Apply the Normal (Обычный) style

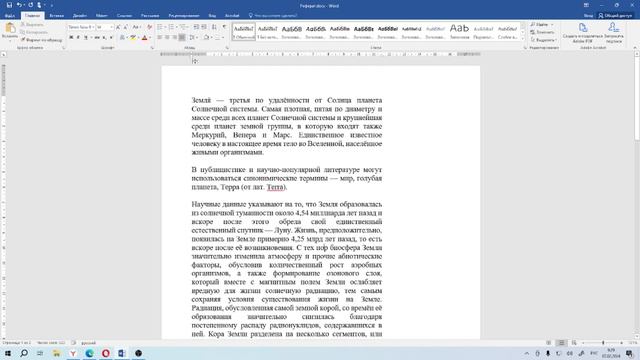tap(244, 31)
